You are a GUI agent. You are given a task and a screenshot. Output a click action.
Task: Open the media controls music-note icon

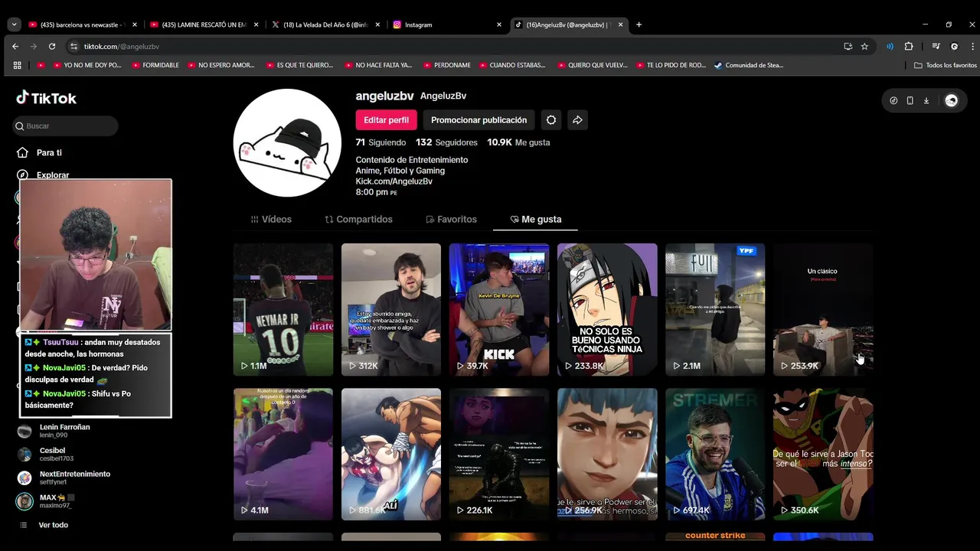[936, 47]
